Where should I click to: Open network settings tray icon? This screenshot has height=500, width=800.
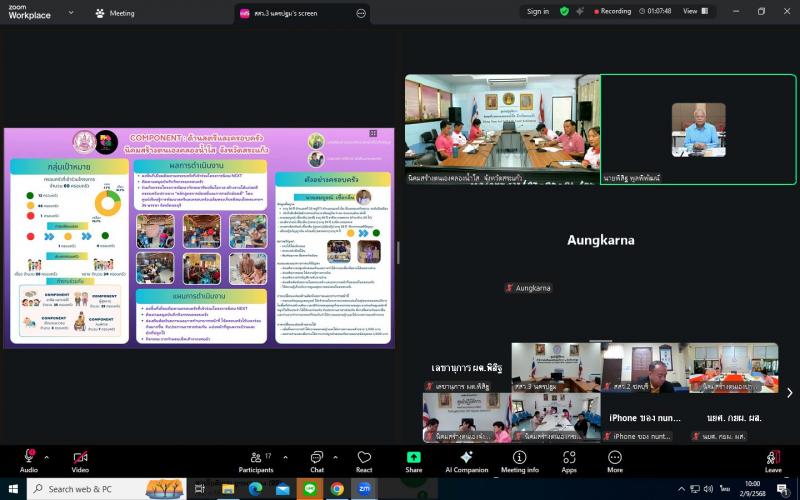click(x=695, y=489)
